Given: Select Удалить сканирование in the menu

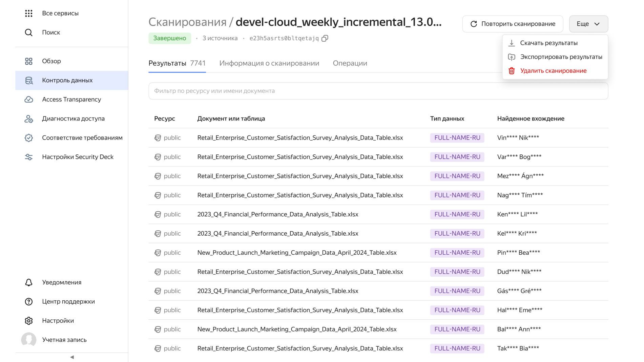Looking at the screenshot, I should (553, 71).
